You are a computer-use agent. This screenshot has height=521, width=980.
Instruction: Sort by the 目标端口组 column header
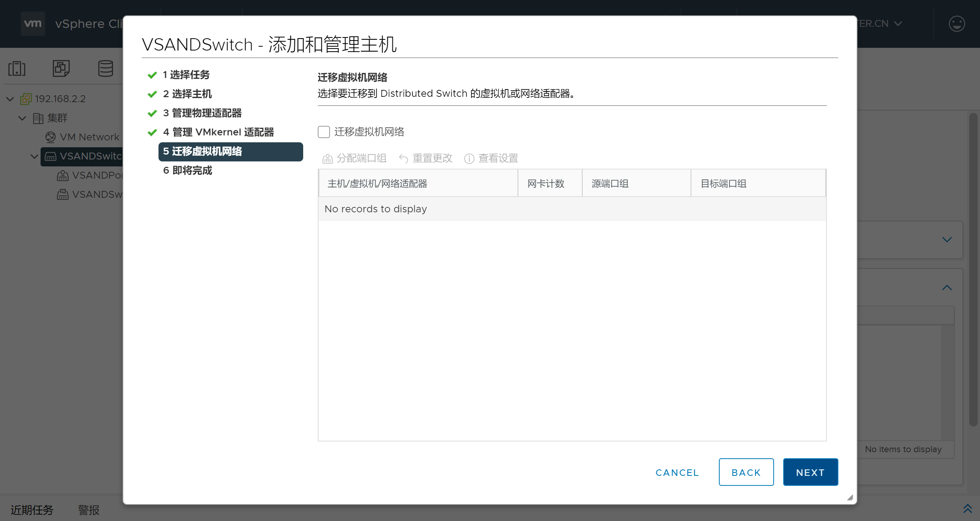click(x=758, y=184)
